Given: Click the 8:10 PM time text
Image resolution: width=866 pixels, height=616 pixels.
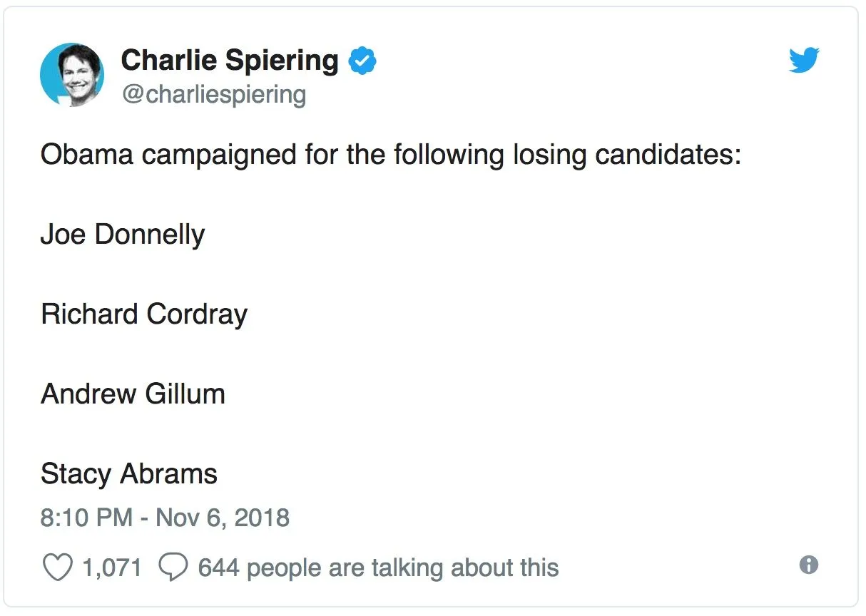Looking at the screenshot, I should (86, 517).
